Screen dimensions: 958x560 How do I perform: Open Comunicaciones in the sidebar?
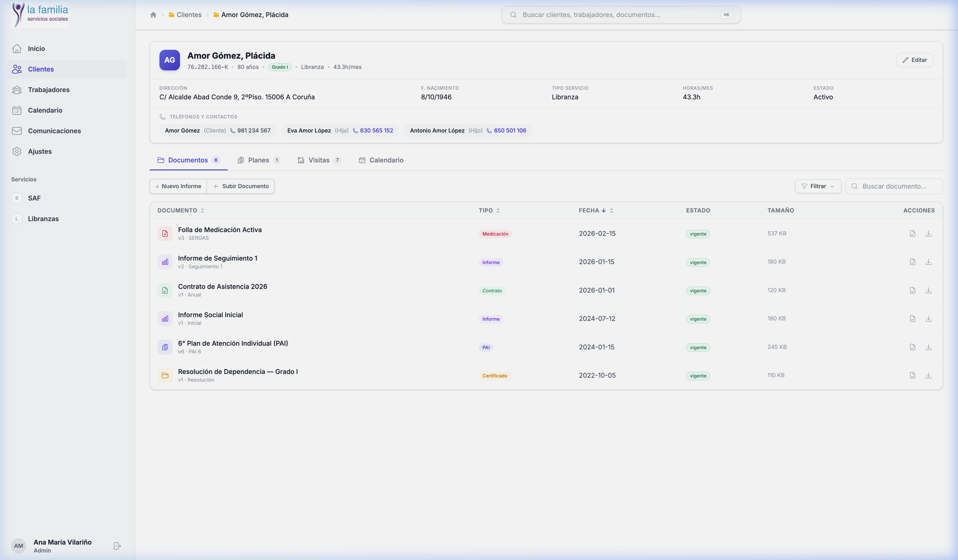click(54, 131)
